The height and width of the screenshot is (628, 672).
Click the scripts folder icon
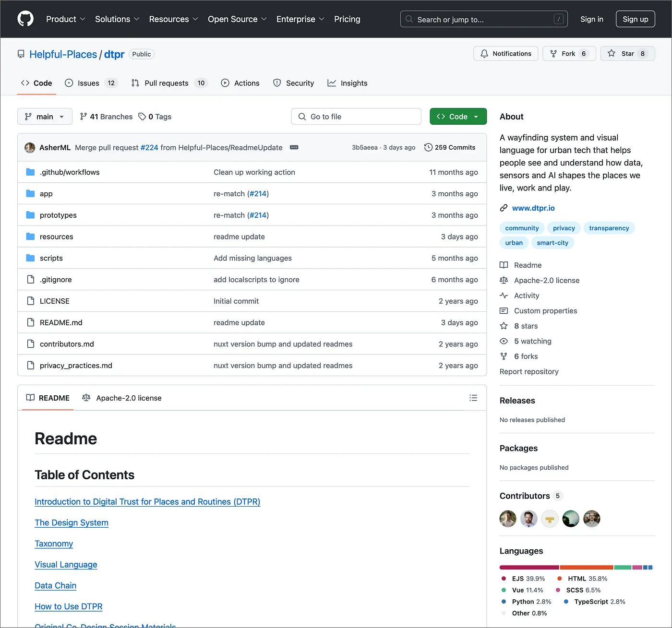(31, 258)
